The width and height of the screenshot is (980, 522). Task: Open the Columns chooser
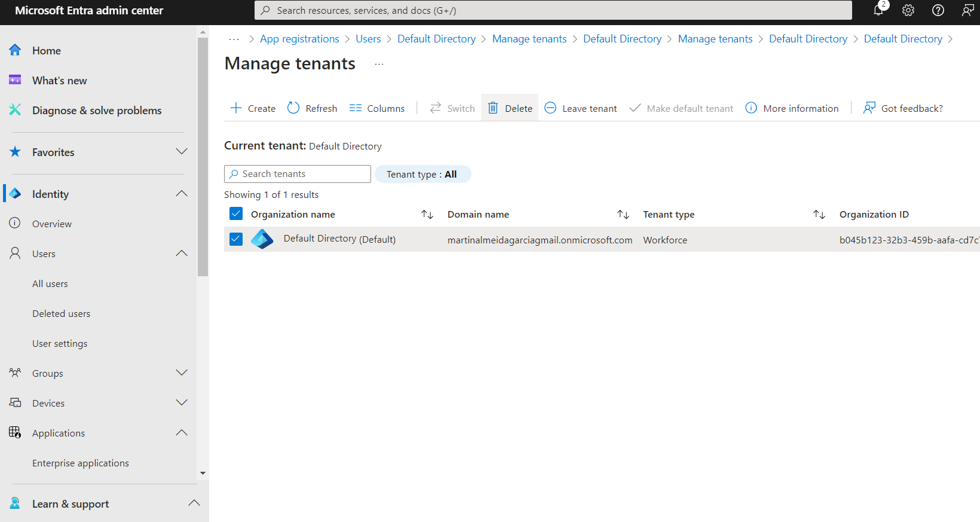click(x=377, y=108)
